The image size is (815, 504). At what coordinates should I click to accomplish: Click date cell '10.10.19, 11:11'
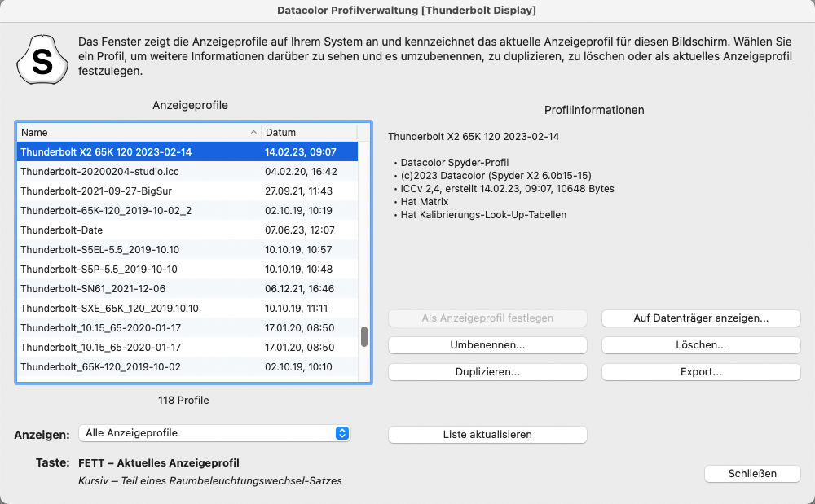tap(297, 309)
